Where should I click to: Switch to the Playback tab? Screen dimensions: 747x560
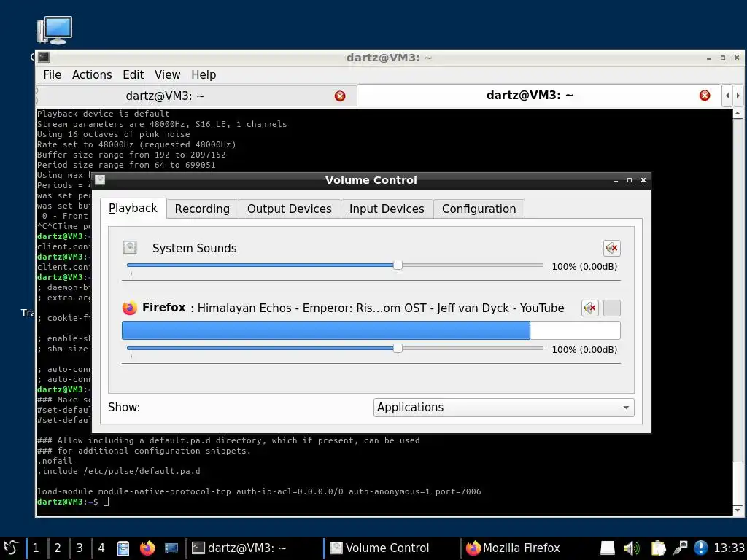pos(133,209)
